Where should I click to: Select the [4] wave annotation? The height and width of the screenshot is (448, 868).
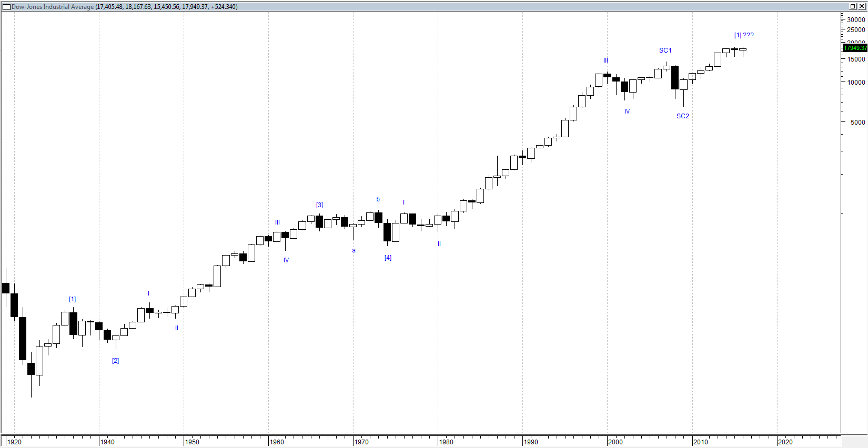click(388, 258)
